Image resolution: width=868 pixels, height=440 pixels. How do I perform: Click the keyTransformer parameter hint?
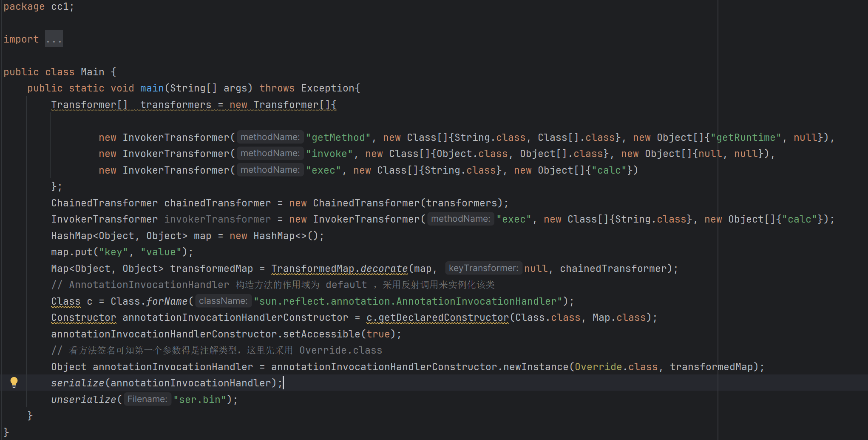483,268
